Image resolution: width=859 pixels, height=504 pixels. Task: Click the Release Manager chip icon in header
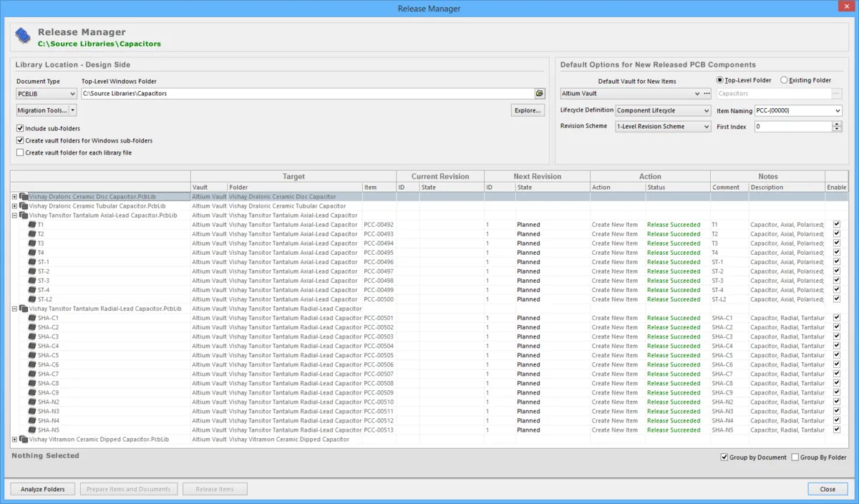(x=24, y=37)
